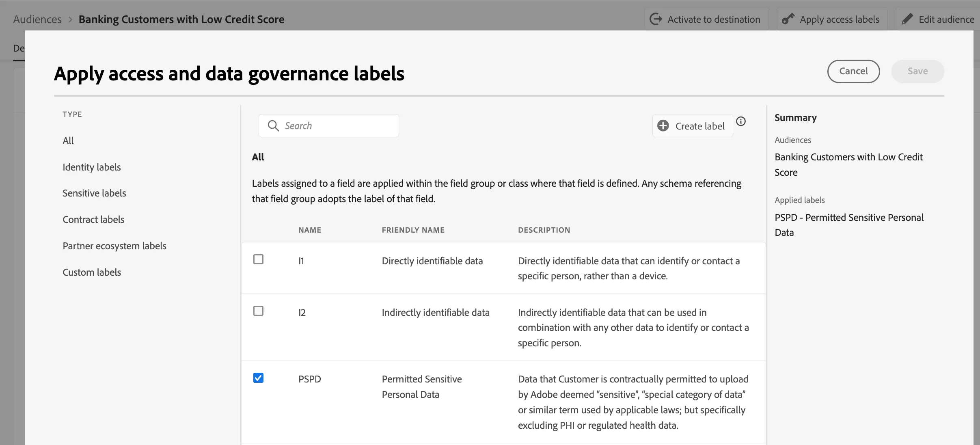980x445 pixels.
Task: Click the PSPD name cell
Action: 309,379
